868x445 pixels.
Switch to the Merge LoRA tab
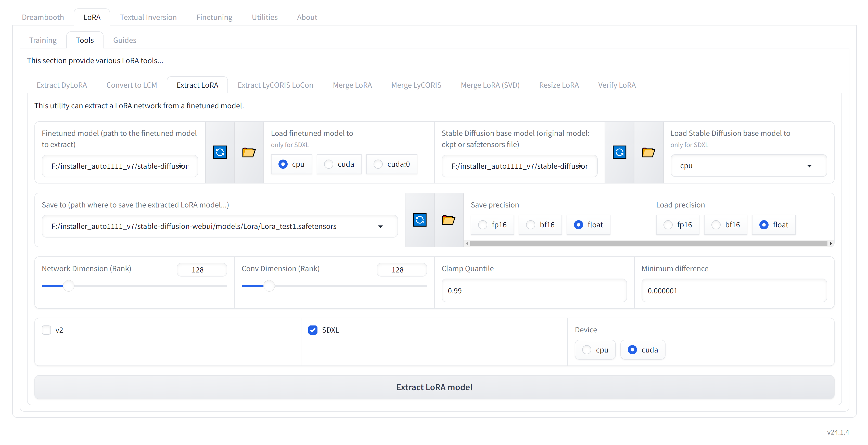[352, 85]
